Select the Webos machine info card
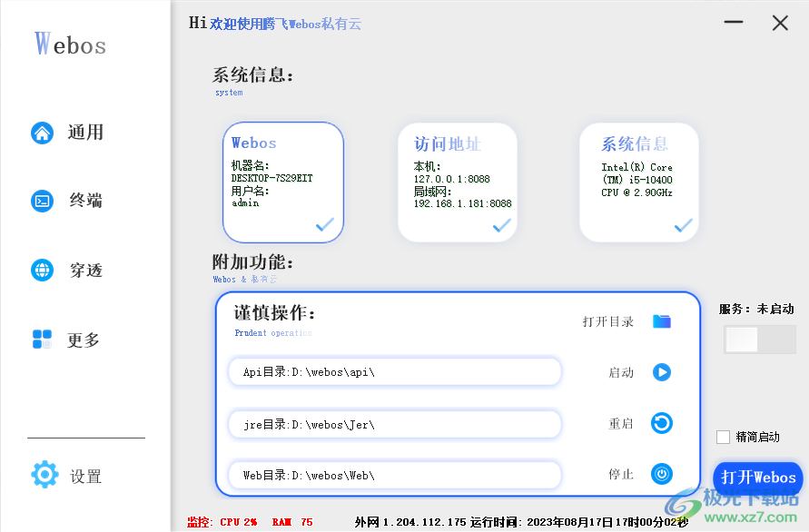Screen dimensions: 809x532 pyautogui.click(x=283, y=182)
